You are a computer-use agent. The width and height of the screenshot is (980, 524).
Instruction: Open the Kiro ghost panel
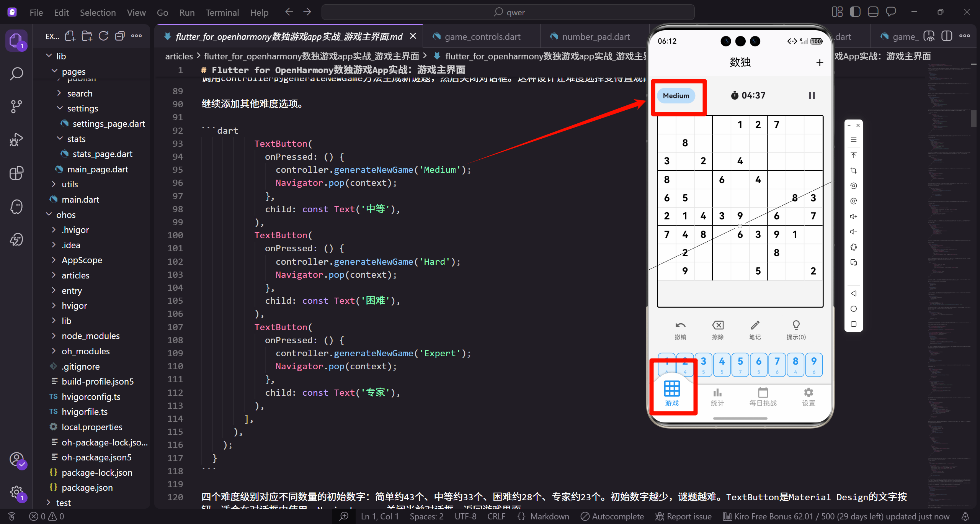16,206
